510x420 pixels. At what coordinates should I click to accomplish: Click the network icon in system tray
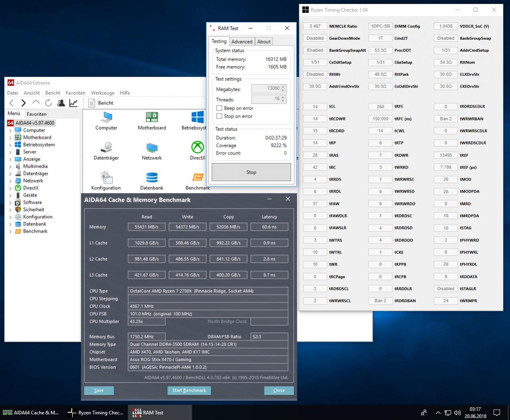(448, 412)
